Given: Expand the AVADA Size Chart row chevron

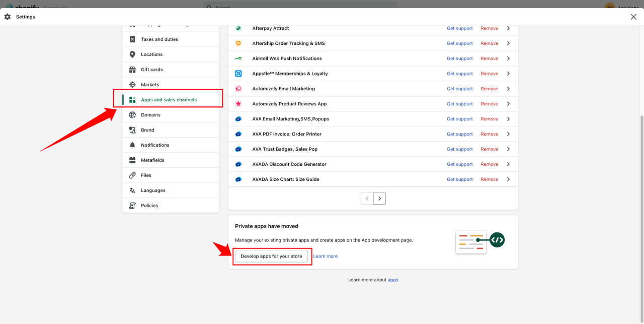Looking at the screenshot, I should (x=508, y=179).
